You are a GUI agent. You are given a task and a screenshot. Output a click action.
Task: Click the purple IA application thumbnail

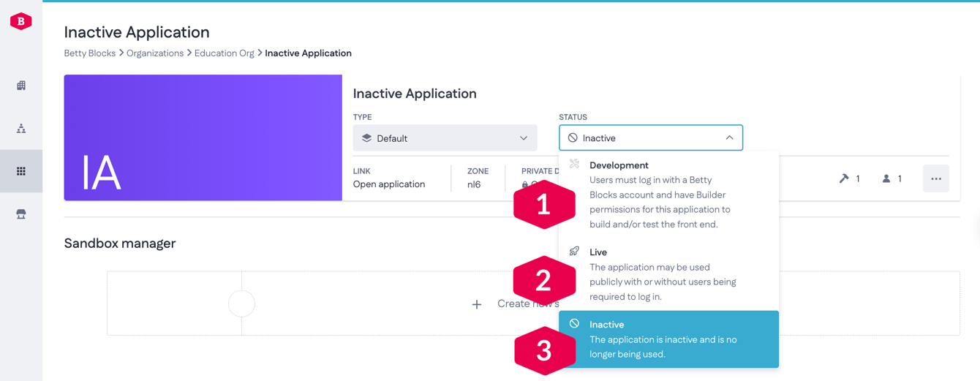point(203,137)
